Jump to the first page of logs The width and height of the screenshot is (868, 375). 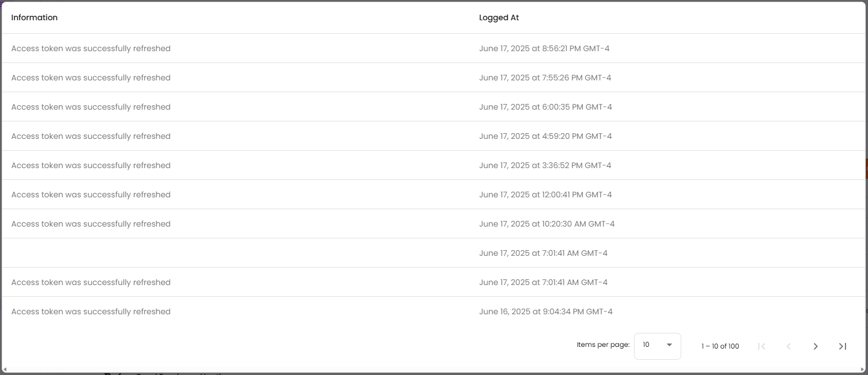tap(762, 346)
